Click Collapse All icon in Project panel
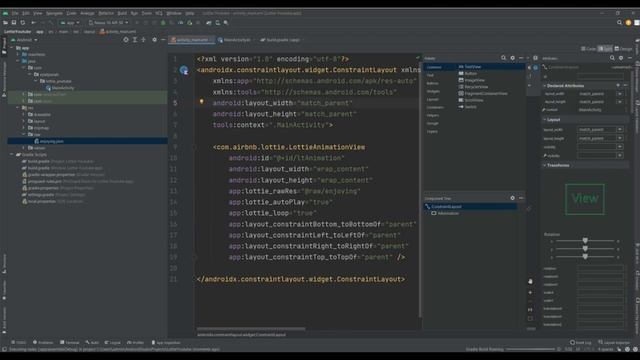Viewport: 640px width, 360px height. point(144,40)
